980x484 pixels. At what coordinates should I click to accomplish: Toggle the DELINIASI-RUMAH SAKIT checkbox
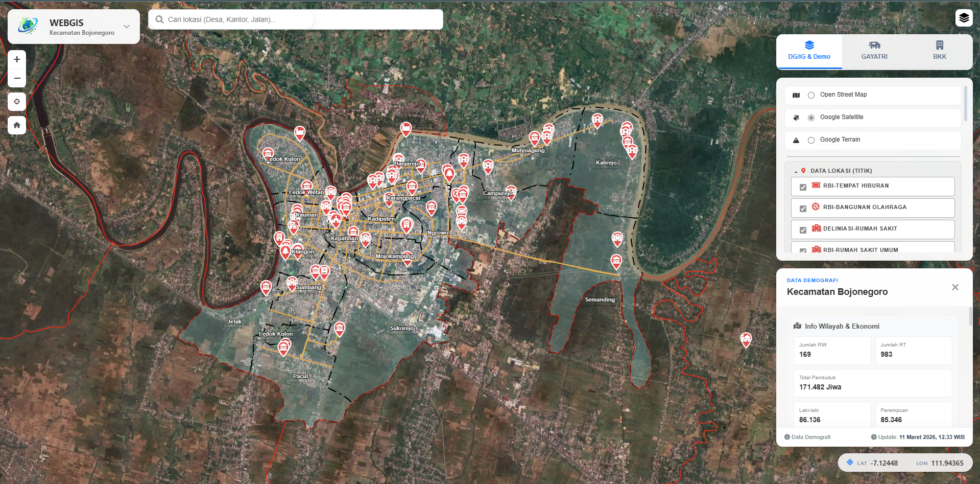point(802,229)
